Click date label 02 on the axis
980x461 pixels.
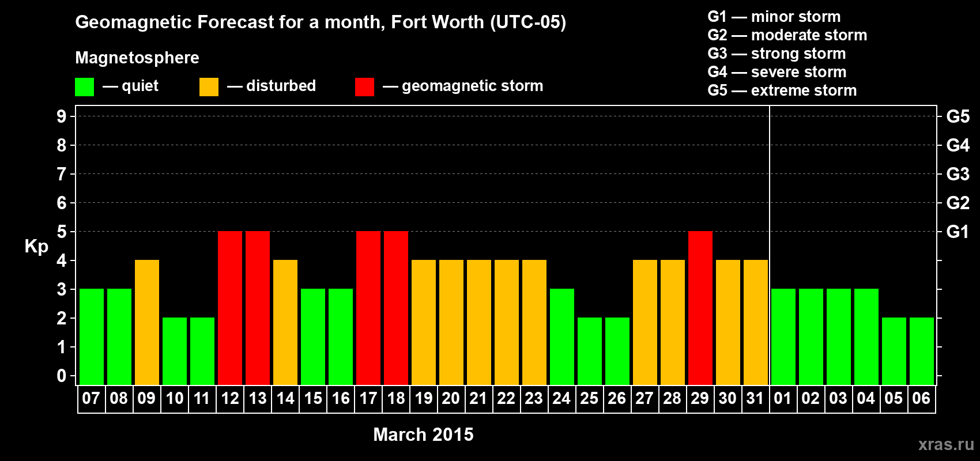pos(811,398)
